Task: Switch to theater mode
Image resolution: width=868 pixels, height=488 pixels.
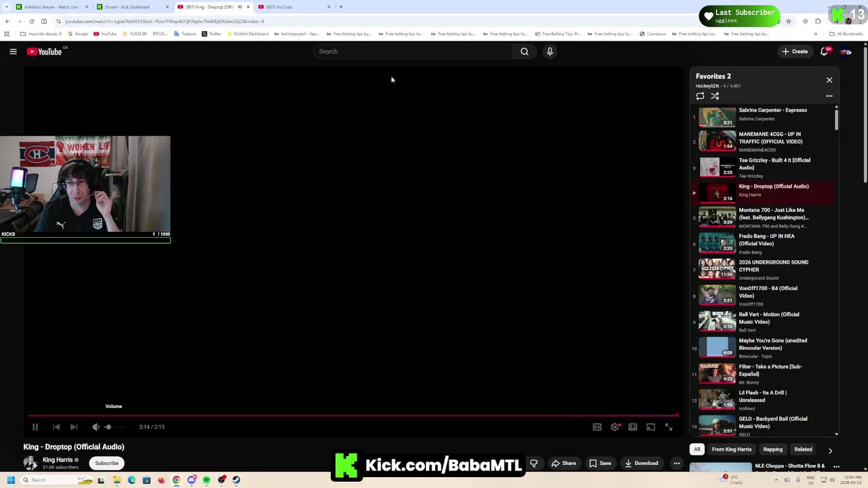Action: [633, 427]
